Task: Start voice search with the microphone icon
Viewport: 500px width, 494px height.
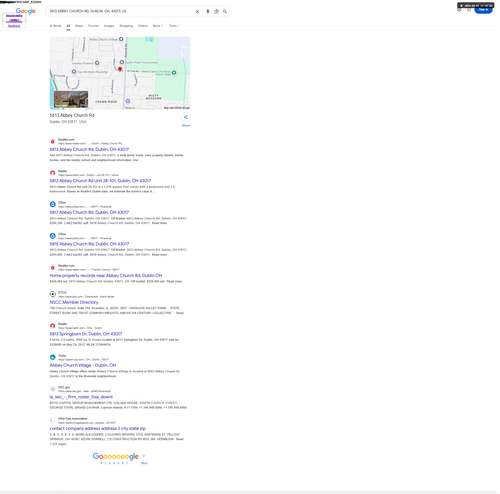Action: coord(208,11)
